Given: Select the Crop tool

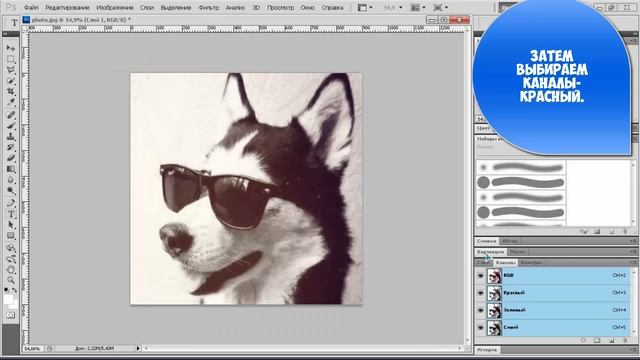Looking at the screenshot, I should click(11, 91).
